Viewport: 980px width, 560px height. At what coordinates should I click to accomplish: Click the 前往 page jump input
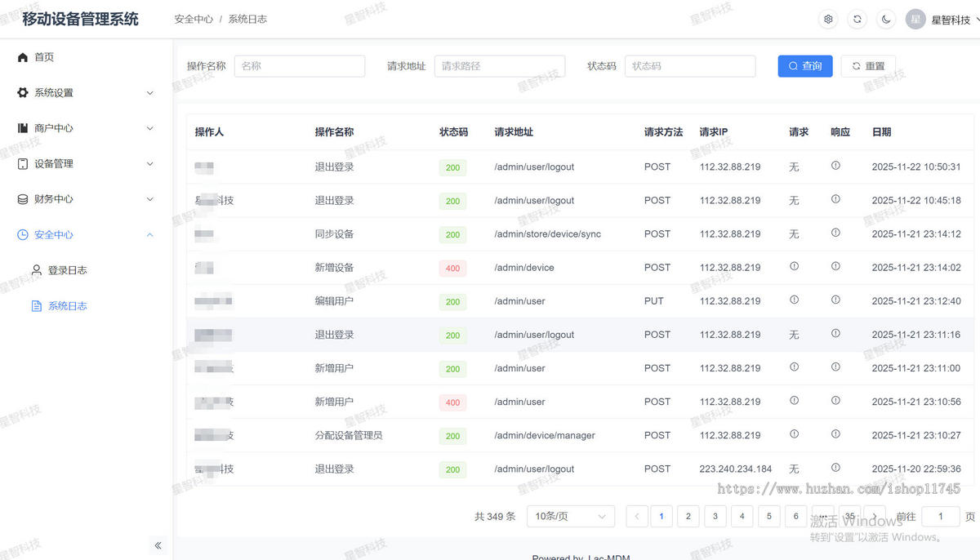point(941,516)
